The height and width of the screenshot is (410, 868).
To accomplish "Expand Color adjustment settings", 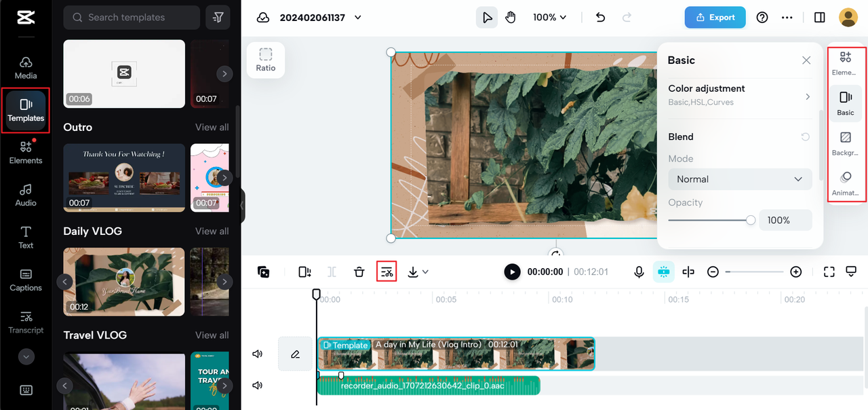I will tap(740, 95).
